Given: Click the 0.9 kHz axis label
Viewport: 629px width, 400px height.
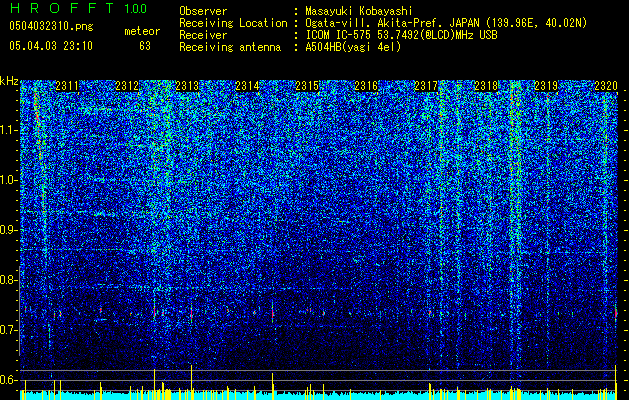Looking at the screenshot, I should [x=9, y=230].
